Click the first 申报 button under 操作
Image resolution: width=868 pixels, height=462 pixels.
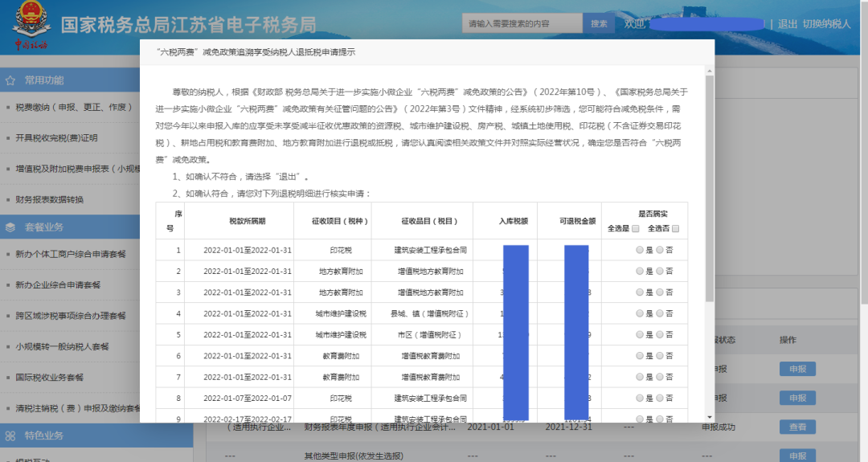tap(798, 369)
